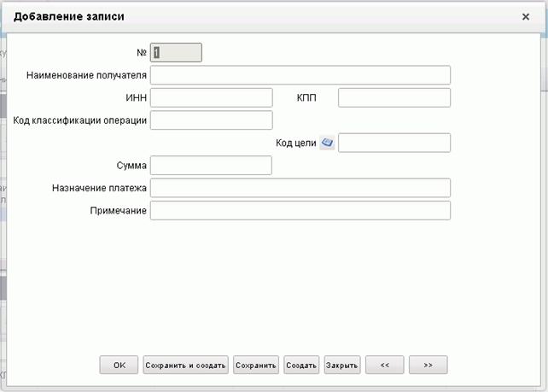Select the № record number field
Screen dimensions: 548x392
click(x=176, y=52)
